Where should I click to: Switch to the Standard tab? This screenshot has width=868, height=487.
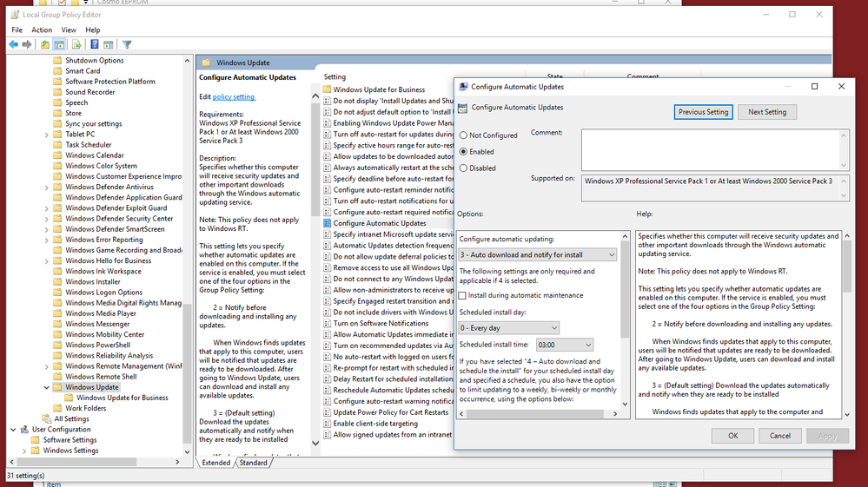253,464
